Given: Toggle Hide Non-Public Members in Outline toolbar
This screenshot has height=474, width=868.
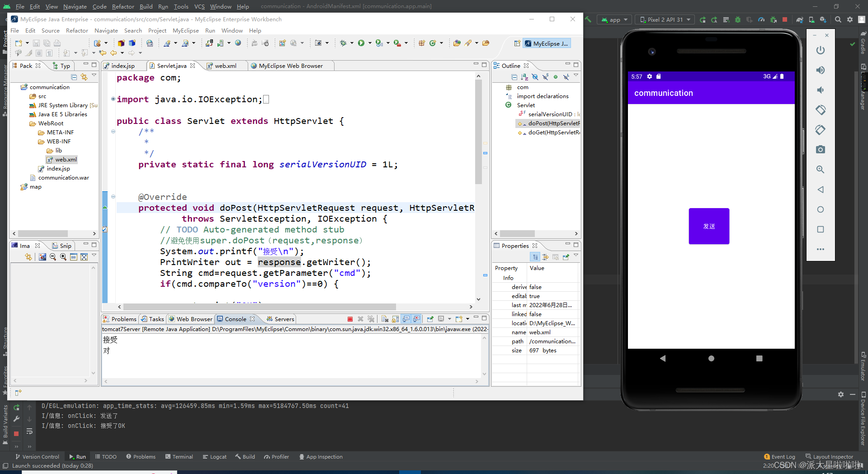Looking at the screenshot, I should point(556,77).
